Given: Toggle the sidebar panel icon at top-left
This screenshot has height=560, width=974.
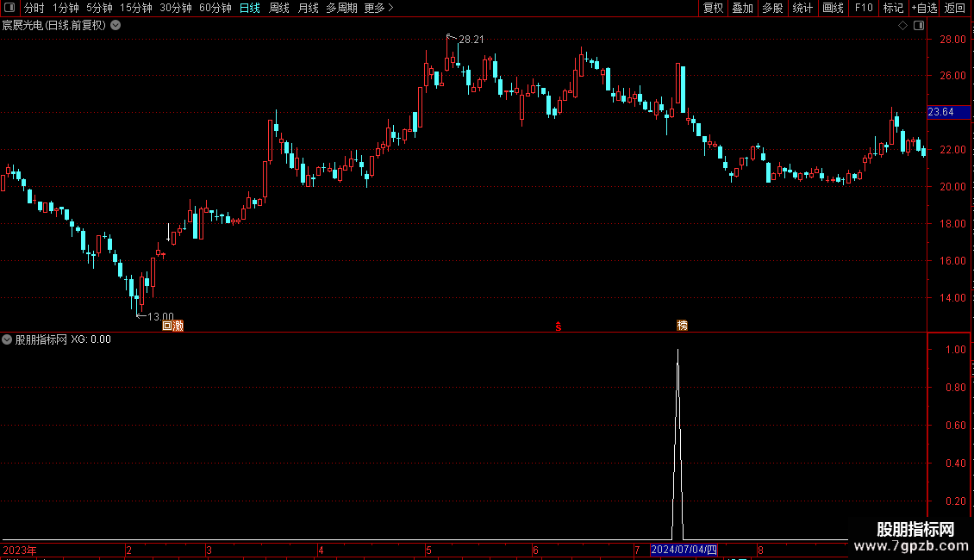Looking at the screenshot, I should (9, 8).
